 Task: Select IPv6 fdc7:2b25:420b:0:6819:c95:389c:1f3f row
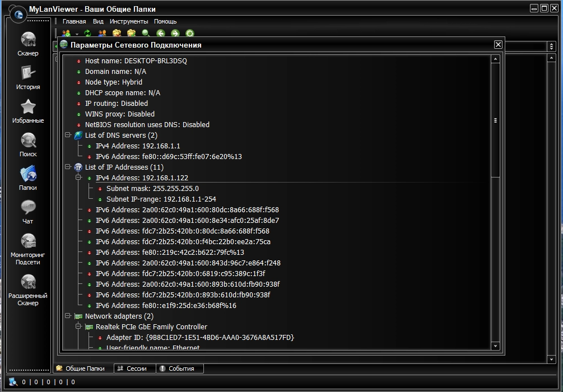point(180,273)
